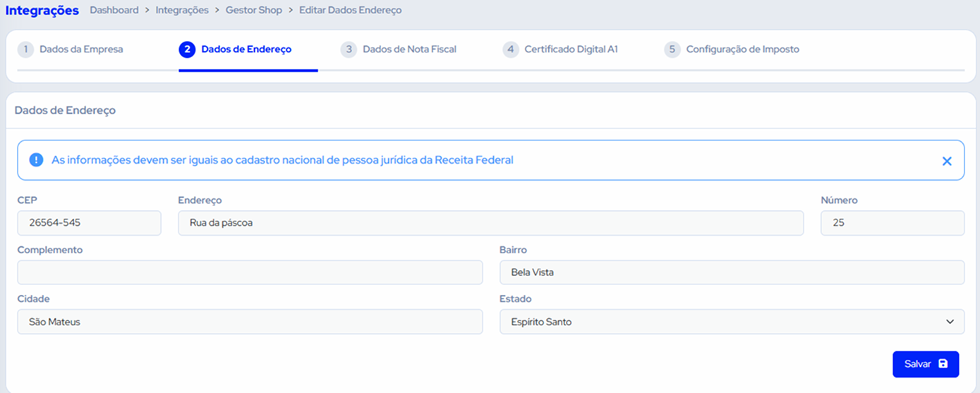
Task: Click the Bairro field label
Action: (x=513, y=250)
